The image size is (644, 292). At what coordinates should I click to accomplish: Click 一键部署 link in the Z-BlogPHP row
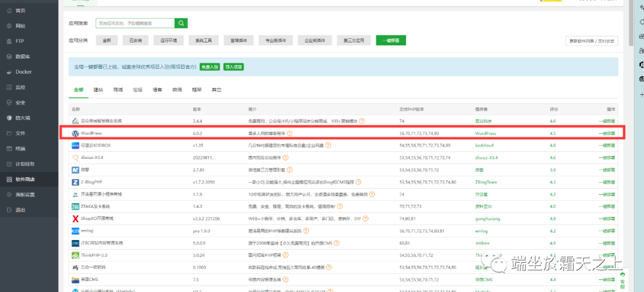(x=606, y=182)
